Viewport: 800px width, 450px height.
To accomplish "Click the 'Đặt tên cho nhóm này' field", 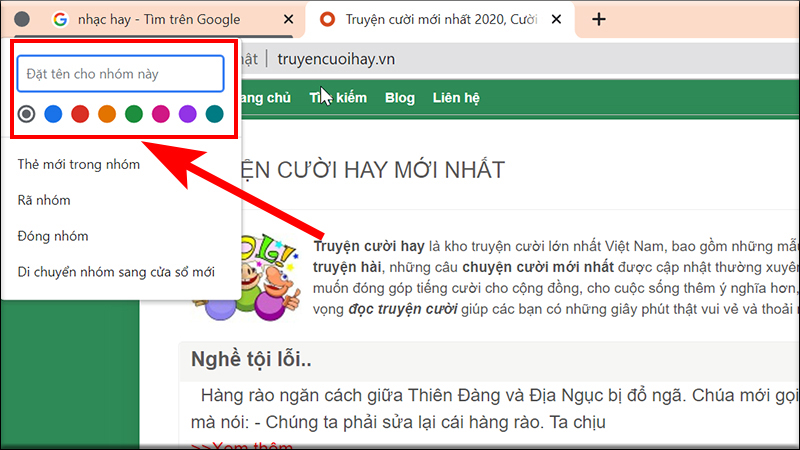I will click(x=120, y=74).
